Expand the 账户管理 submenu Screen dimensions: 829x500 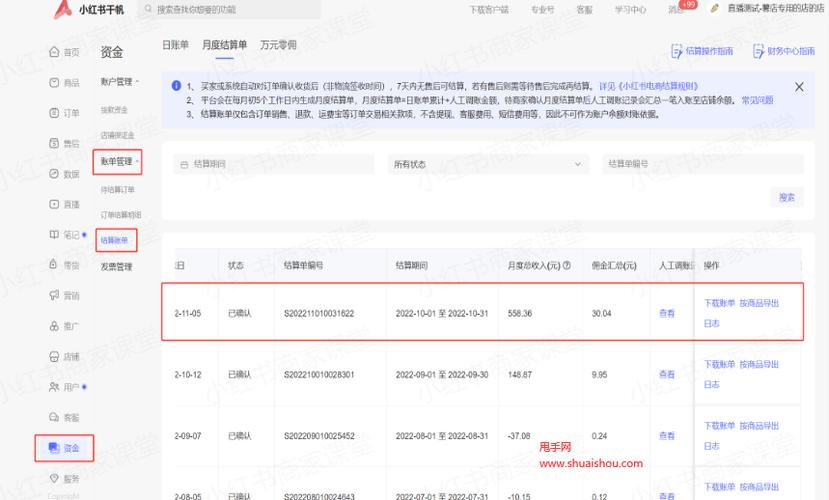point(120,81)
